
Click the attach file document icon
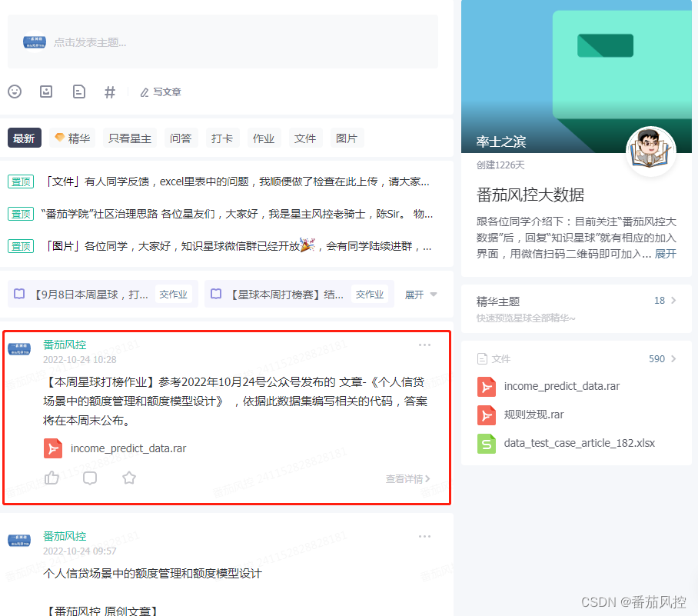[78, 92]
